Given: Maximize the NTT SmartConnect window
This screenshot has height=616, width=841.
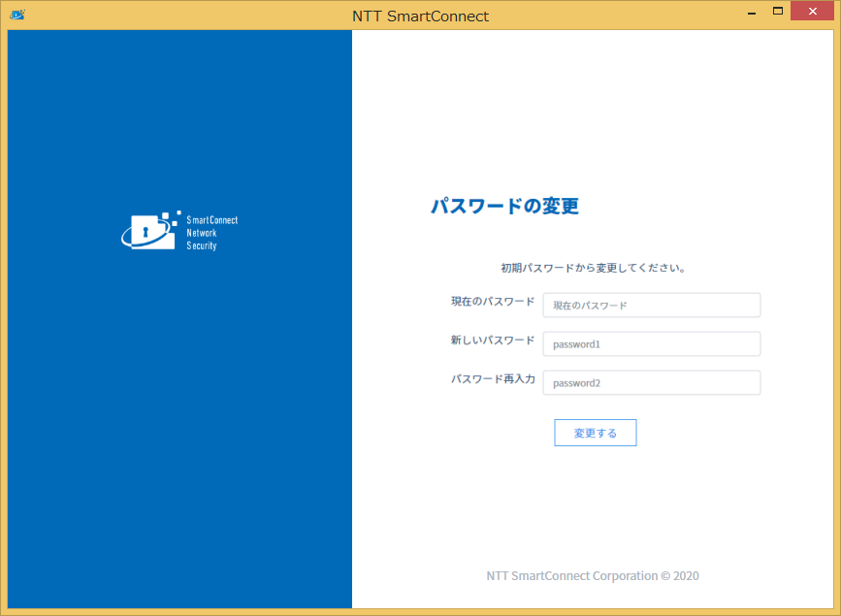Looking at the screenshot, I should (x=778, y=12).
